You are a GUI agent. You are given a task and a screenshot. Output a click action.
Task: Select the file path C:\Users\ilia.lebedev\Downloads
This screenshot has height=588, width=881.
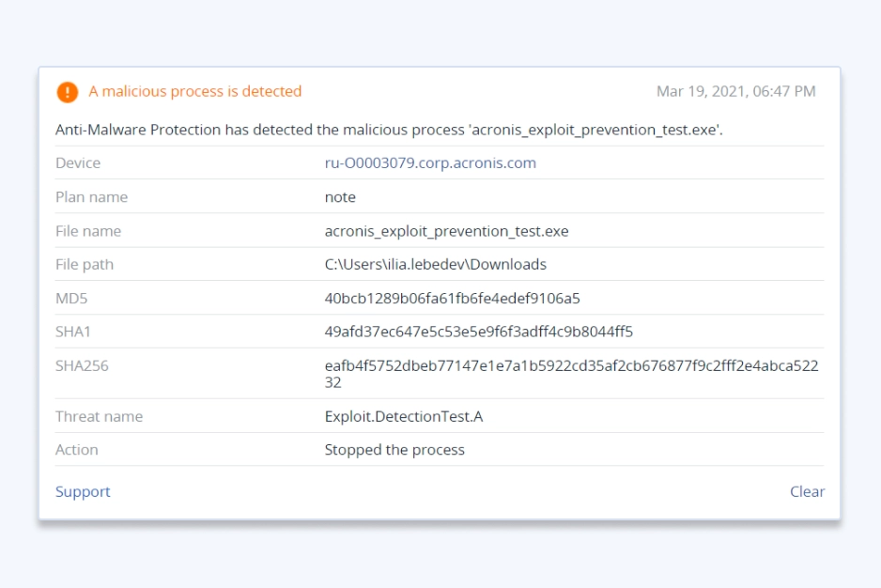pos(436,264)
